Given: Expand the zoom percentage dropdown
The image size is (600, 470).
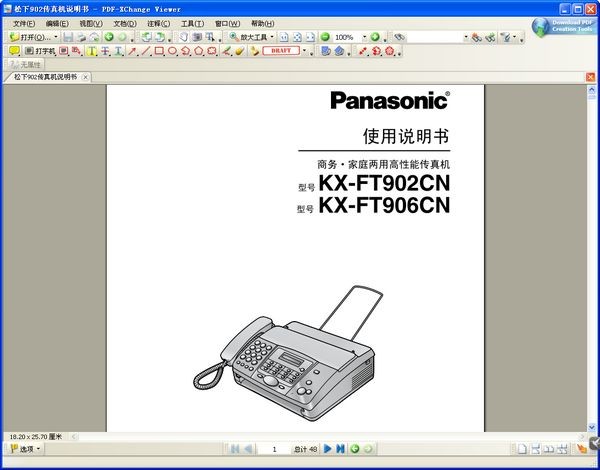Looking at the screenshot, I should coord(364,38).
